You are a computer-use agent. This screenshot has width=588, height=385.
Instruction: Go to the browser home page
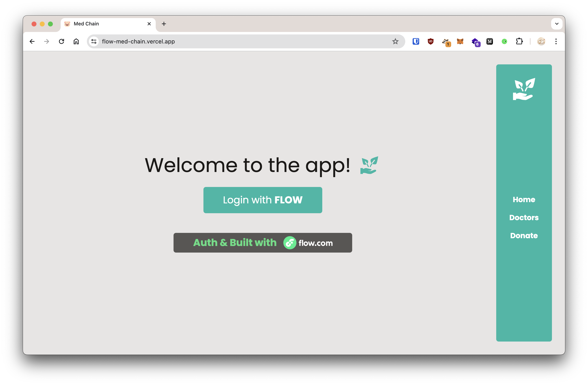coord(76,41)
